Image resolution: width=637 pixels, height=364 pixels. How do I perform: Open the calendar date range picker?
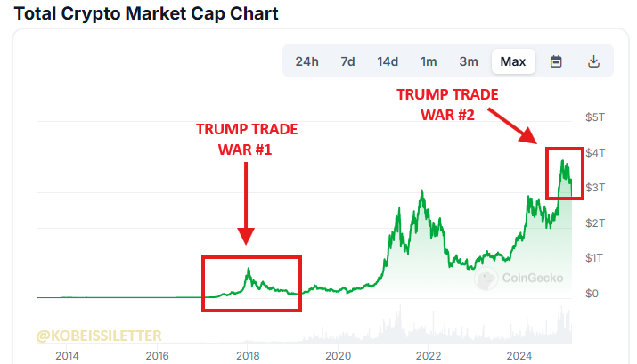[x=556, y=61]
